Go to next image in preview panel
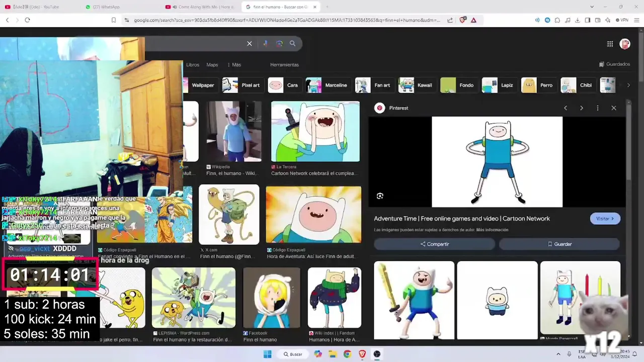 (582, 108)
